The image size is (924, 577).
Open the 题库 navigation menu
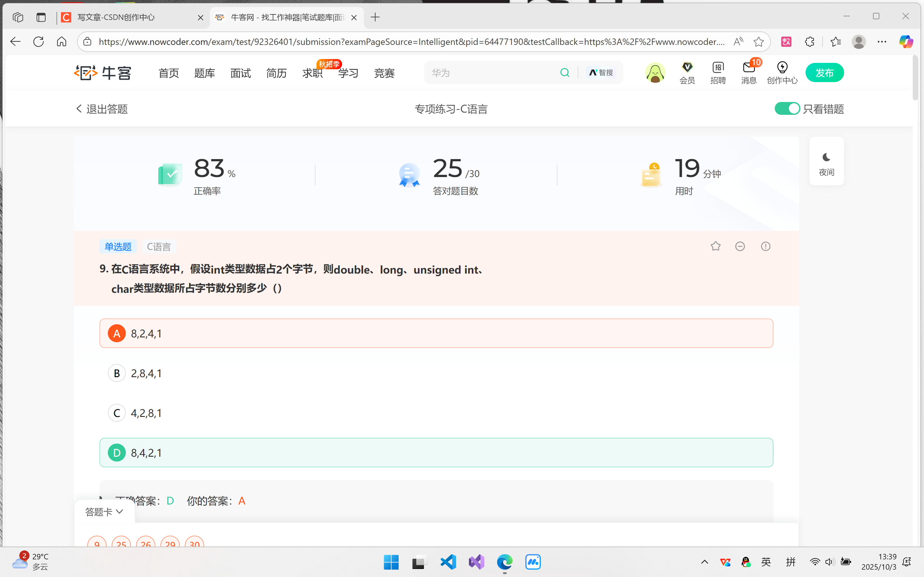pos(204,73)
